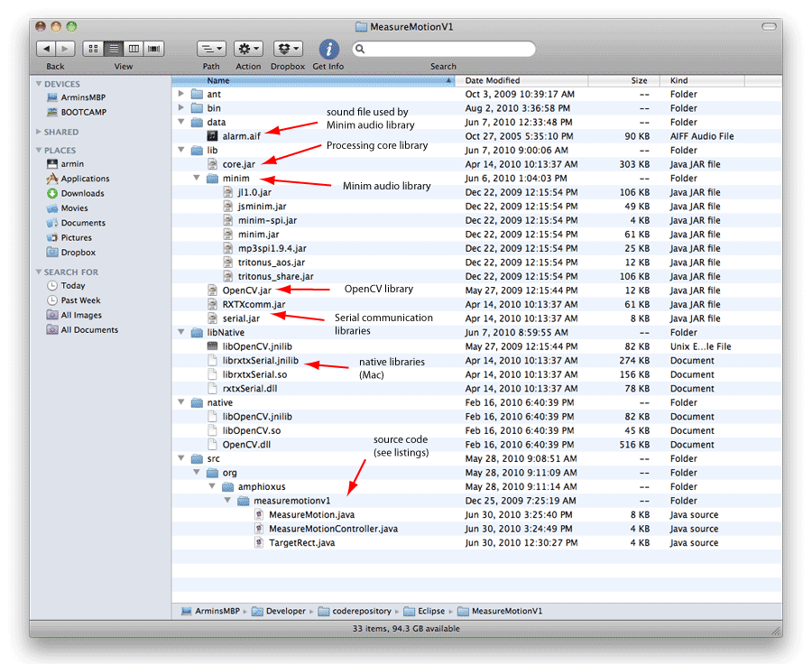Collapse the src folder
Viewport: 812px width, 664px height.
pyautogui.click(x=180, y=458)
